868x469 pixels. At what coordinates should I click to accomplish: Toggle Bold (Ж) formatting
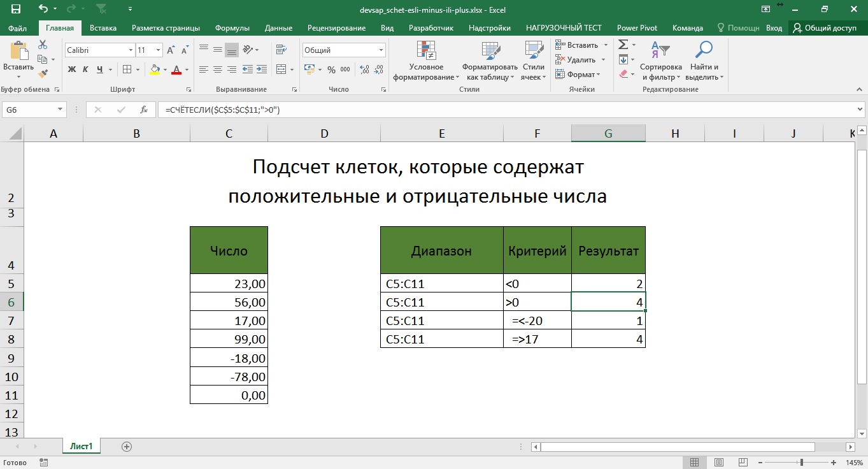(71, 69)
